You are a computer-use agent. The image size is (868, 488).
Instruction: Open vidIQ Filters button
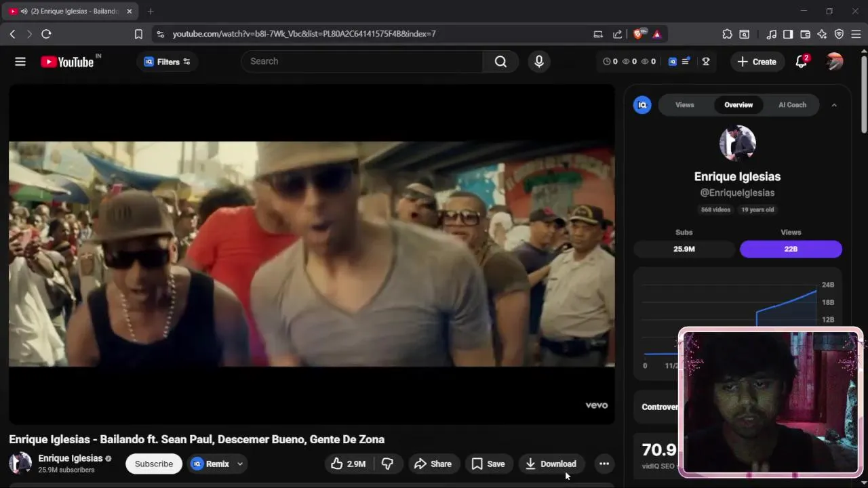[167, 62]
